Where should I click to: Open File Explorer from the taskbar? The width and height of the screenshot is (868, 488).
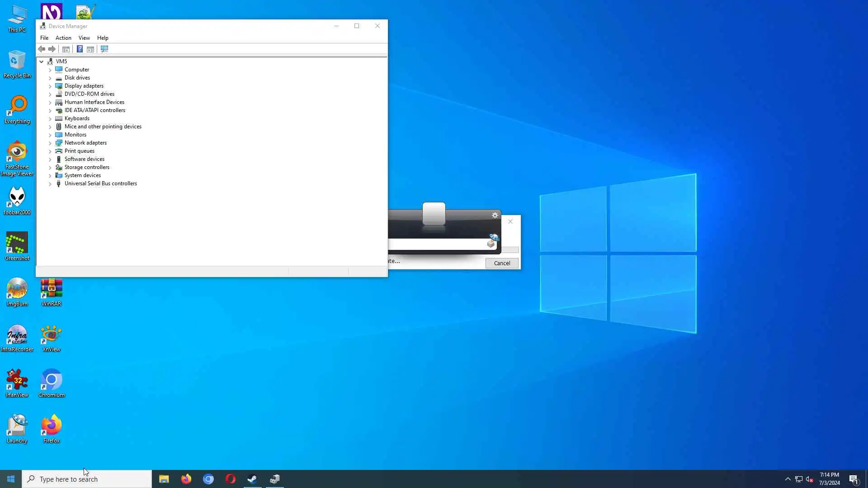tap(164, 479)
